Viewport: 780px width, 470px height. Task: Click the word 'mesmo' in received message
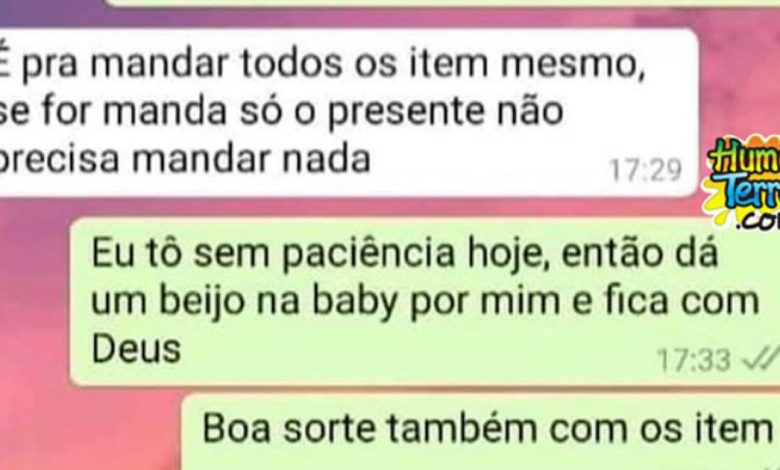pyautogui.click(x=572, y=65)
